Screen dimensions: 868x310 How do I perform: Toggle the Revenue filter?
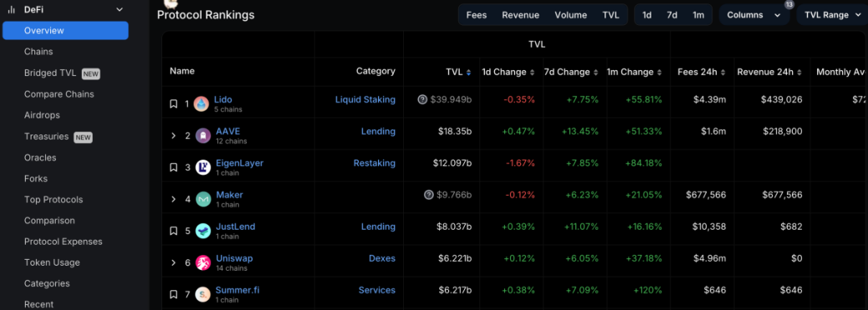pyautogui.click(x=520, y=15)
